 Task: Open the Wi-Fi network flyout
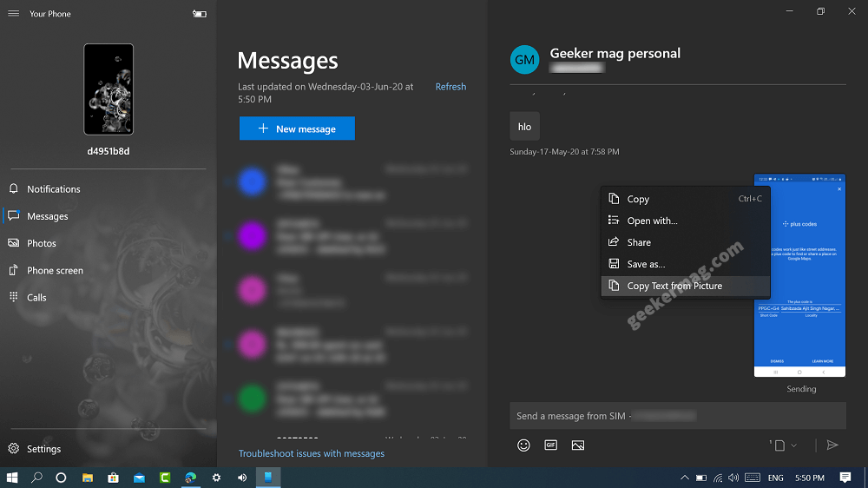click(x=718, y=478)
